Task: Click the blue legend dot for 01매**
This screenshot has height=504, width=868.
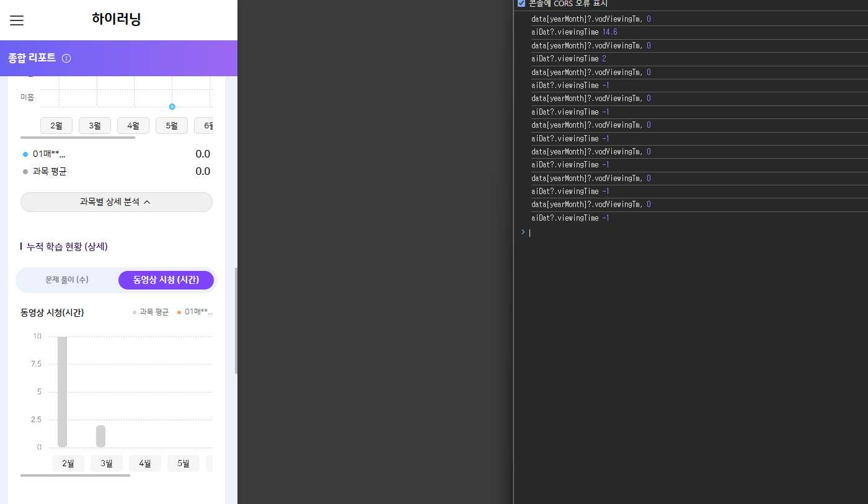Action: 25,154
